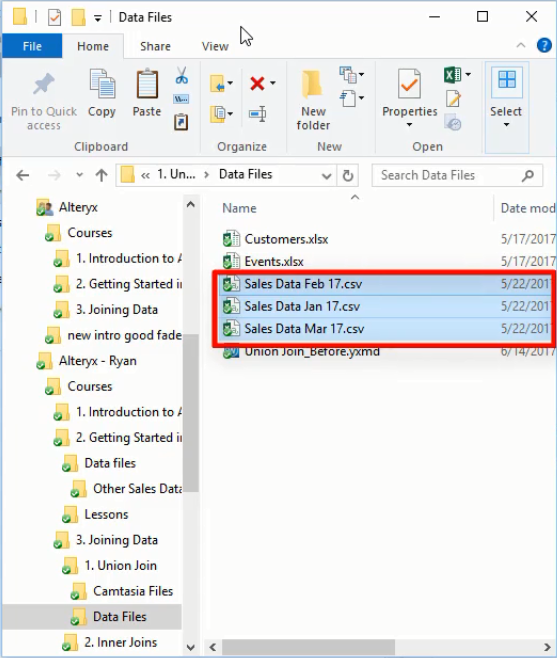Click the Easy access icon
This screenshot has height=658, width=557.
(x=348, y=98)
